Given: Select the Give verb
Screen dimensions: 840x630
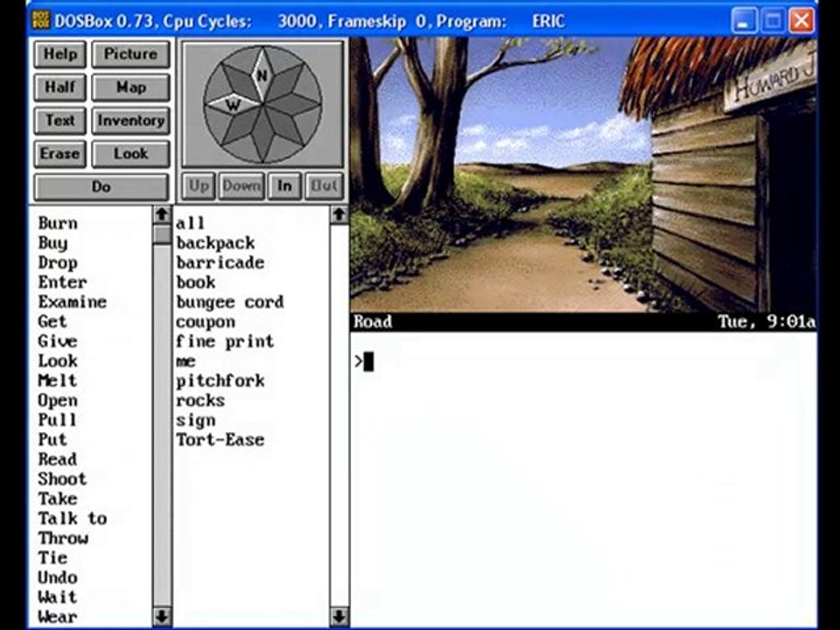Looking at the screenshot, I should pyautogui.click(x=58, y=341).
